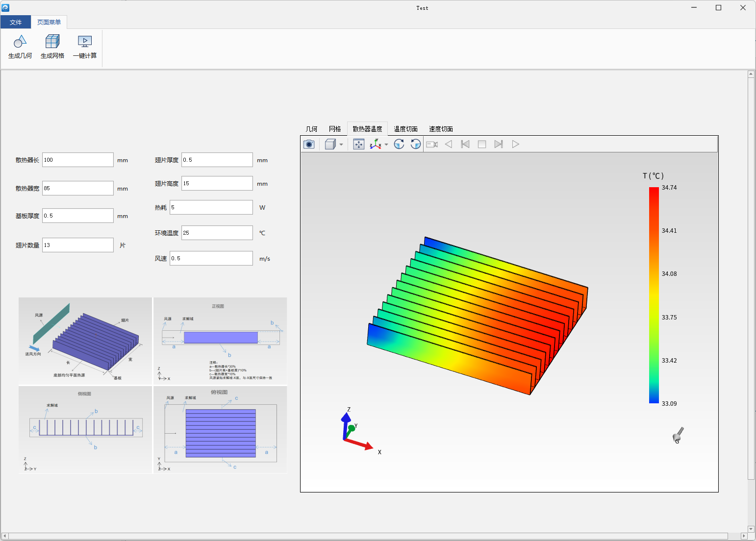Jump to the first animation frame
The width and height of the screenshot is (756, 541).
[465, 144]
